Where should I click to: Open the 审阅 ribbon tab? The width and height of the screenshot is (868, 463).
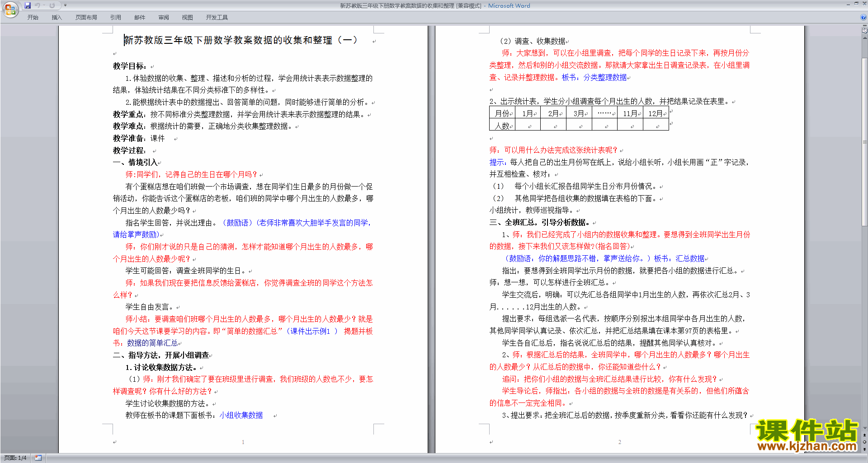coord(164,17)
